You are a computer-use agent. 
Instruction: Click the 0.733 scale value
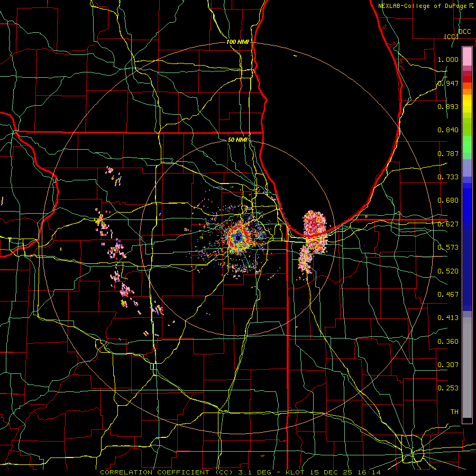pyautogui.click(x=448, y=177)
